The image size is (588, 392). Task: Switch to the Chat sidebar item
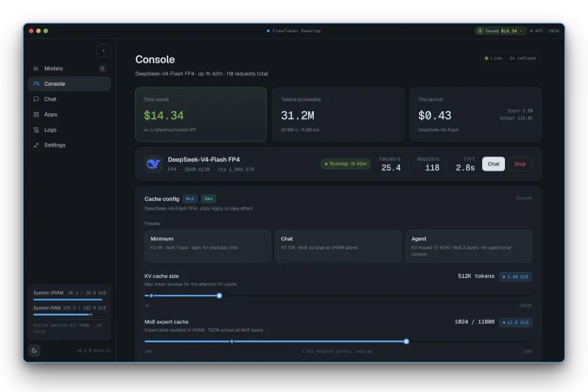(69, 99)
